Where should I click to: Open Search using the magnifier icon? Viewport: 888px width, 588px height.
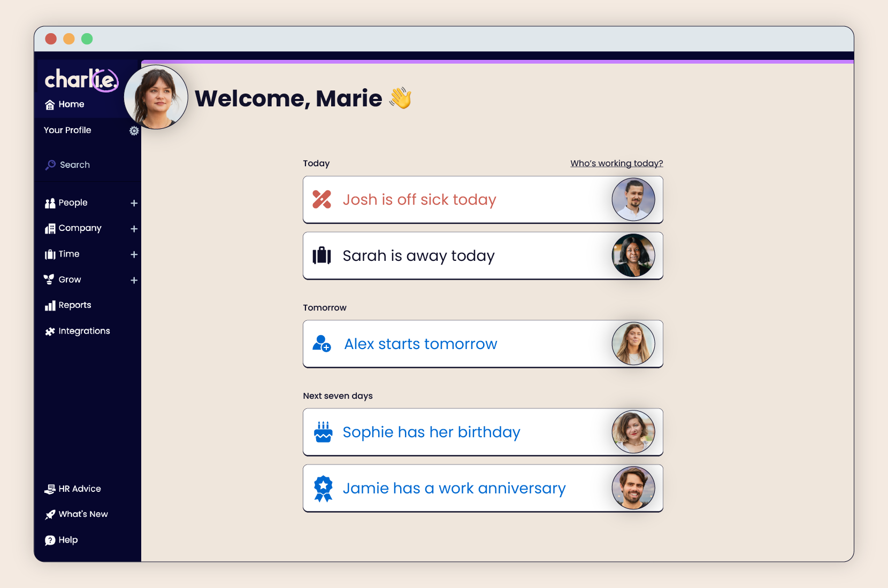coord(50,164)
